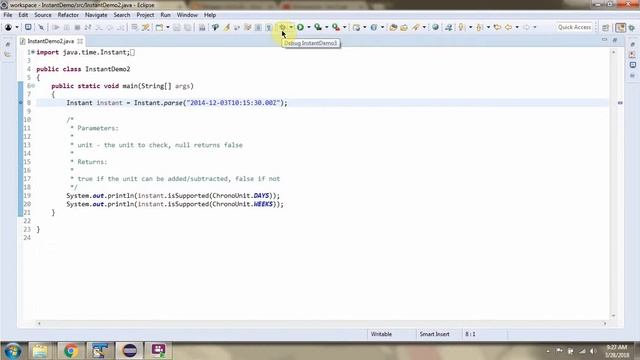Click the green Run icon
The width and height of the screenshot is (640, 360).
point(300,27)
